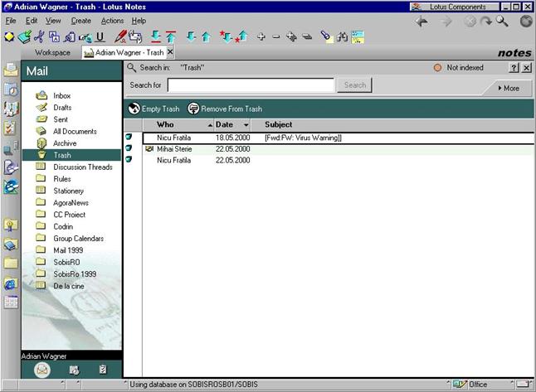This screenshot has height=392, width=536.
Task: Open the Inbox folder
Action: click(62, 96)
